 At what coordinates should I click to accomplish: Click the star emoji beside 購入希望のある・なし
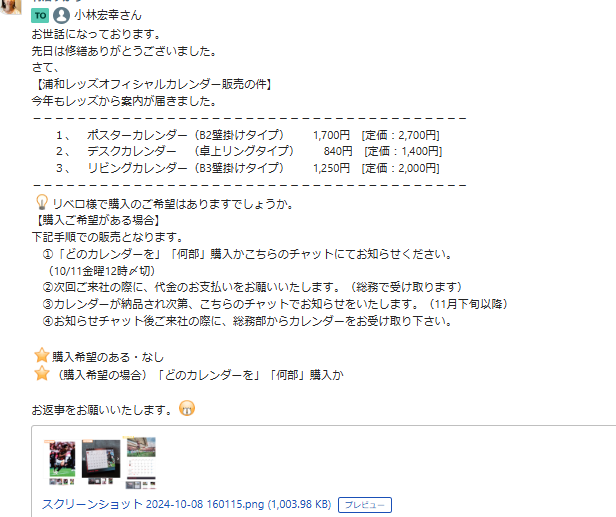(42, 355)
